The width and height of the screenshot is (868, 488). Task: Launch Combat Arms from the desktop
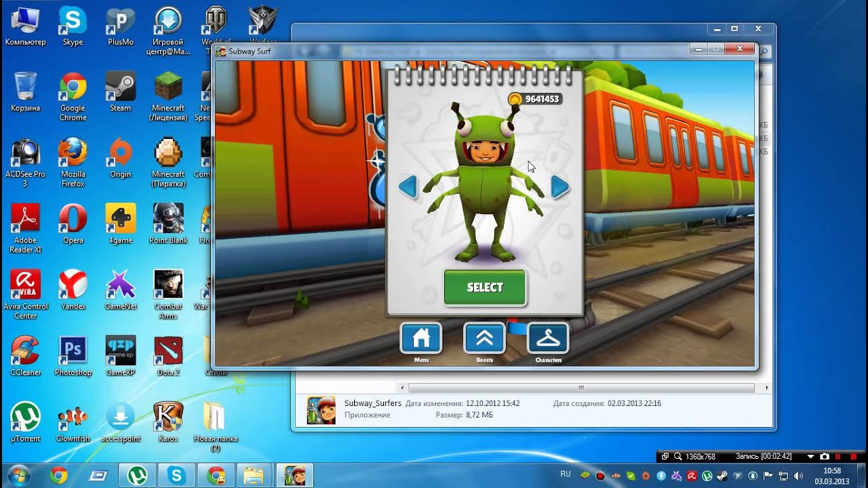point(168,295)
